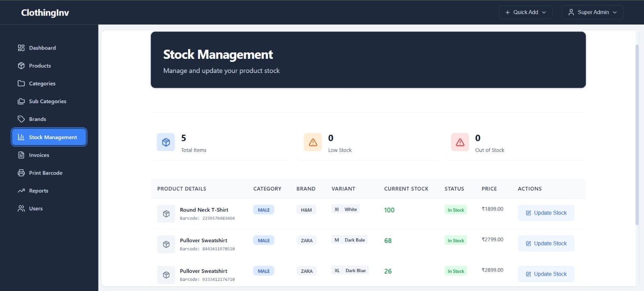Click the page vertical scrollbar

[x=637, y=135]
